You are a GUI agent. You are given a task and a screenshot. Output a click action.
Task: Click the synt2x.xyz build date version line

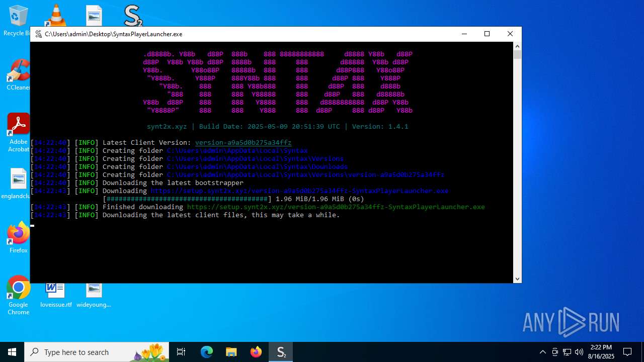[x=277, y=127]
